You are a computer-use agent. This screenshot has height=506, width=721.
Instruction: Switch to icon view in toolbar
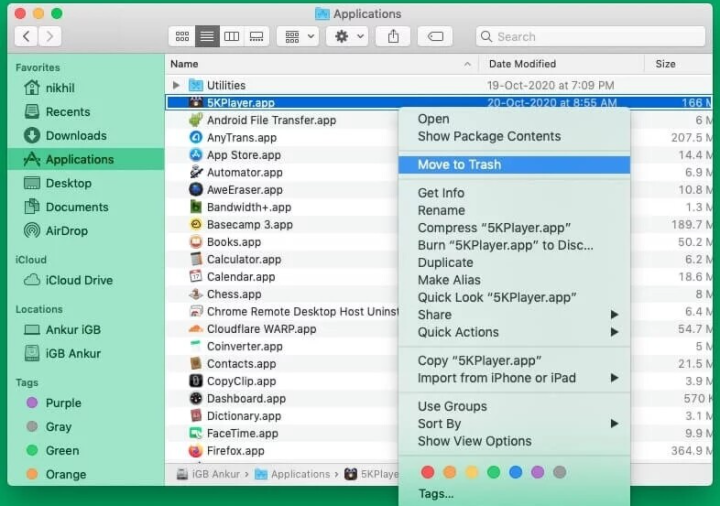[182, 36]
